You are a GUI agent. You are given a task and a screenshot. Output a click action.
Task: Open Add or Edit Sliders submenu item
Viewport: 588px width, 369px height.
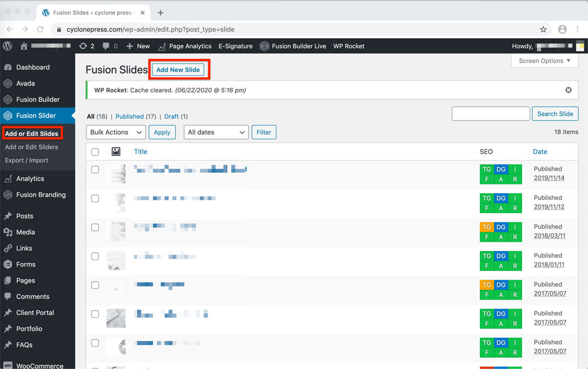pos(32,147)
